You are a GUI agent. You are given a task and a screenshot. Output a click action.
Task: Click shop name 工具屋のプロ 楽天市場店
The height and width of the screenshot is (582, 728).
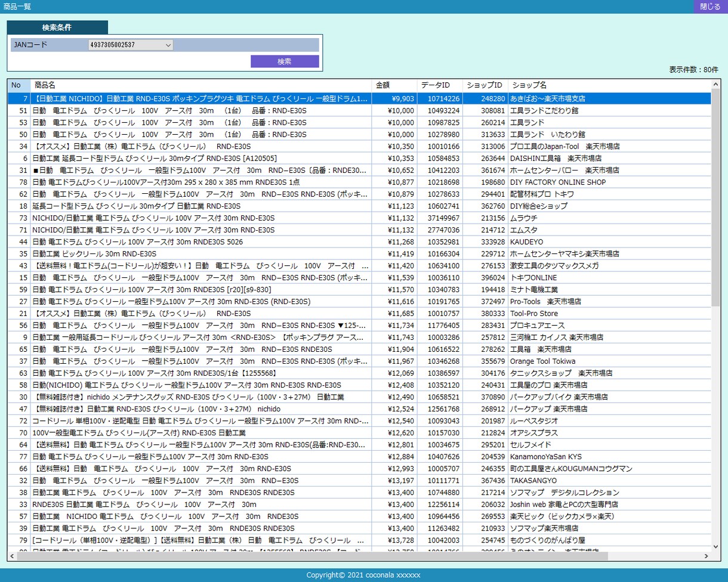click(548, 385)
